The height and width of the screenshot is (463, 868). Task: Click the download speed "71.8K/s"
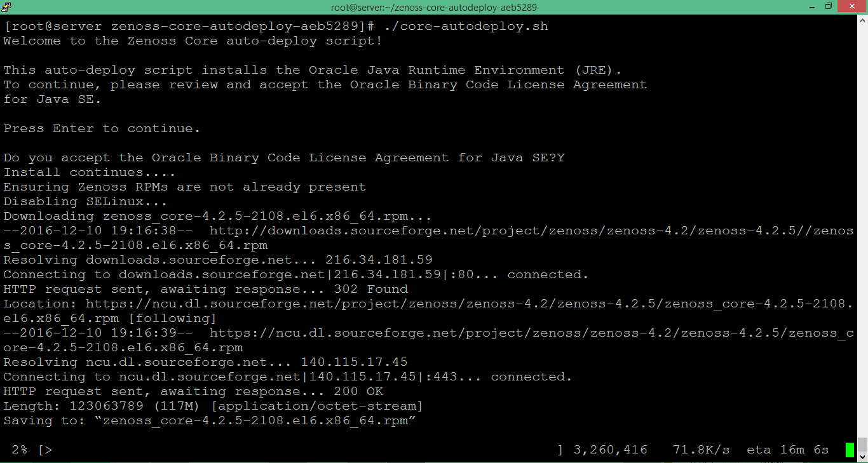click(x=701, y=450)
